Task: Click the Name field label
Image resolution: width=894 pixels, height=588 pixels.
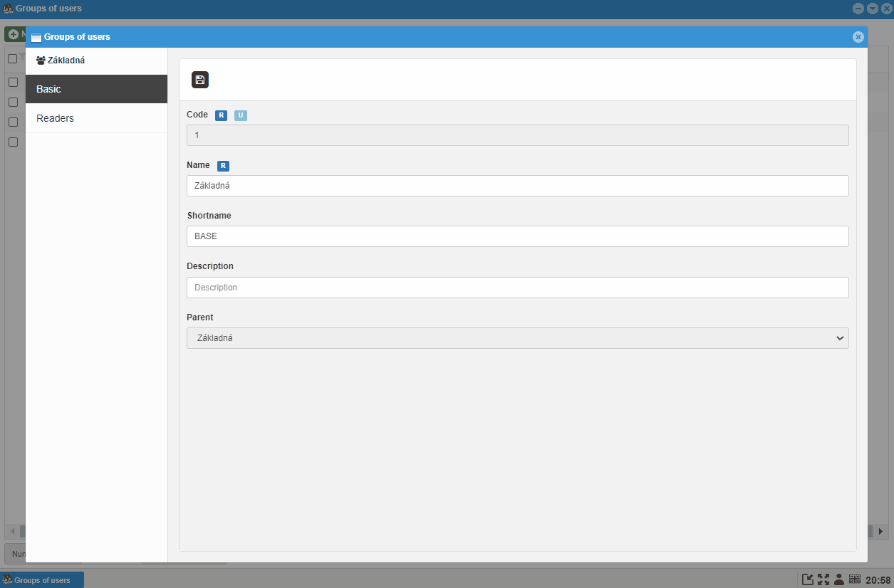Action: [198, 165]
